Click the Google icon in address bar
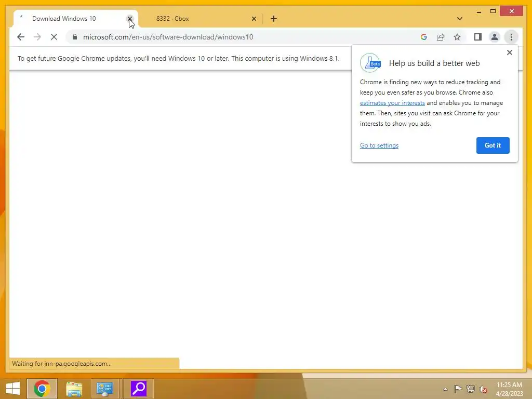Image resolution: width=532 pixels, height=399 pixels. point(424,37)
